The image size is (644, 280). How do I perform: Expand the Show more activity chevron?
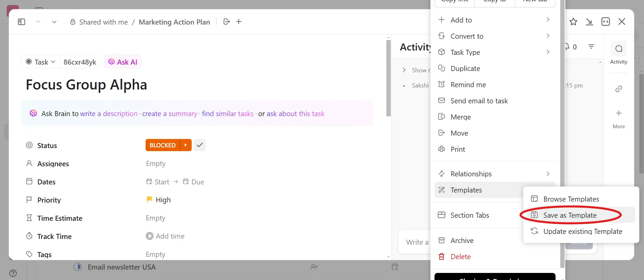click(x=404, y=70)
